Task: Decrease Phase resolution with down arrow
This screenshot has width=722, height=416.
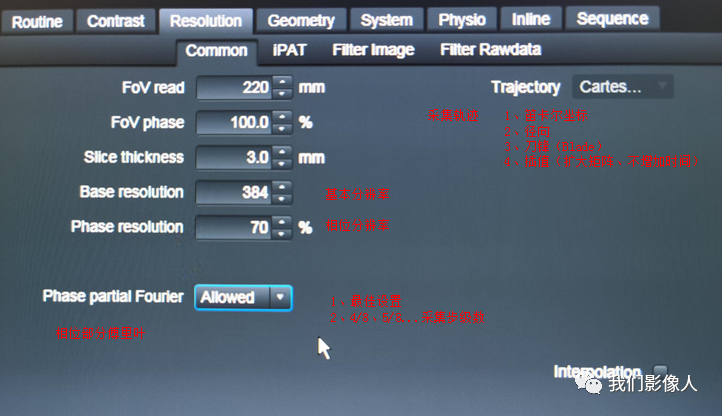Action: 282,234
